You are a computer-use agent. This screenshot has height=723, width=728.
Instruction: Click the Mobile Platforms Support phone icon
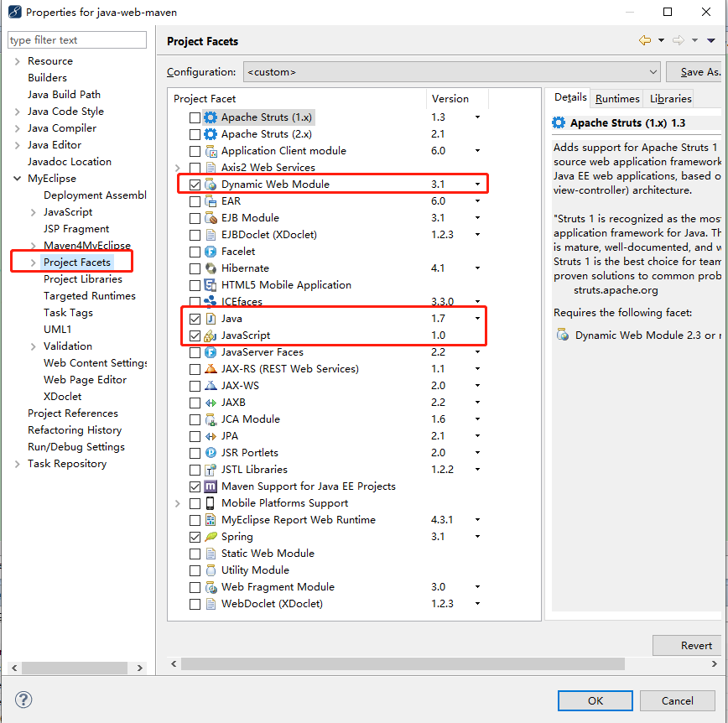click(211, 503)
